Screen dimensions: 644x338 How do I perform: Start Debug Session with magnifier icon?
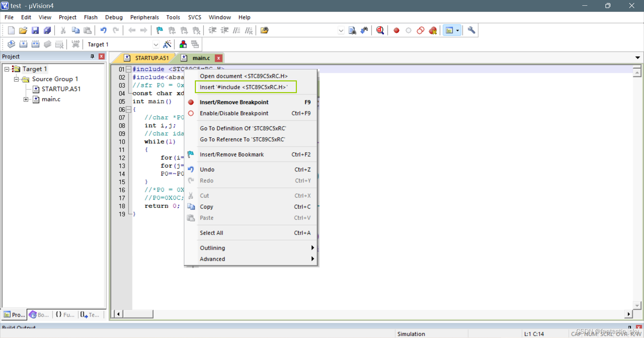[380, 30]
